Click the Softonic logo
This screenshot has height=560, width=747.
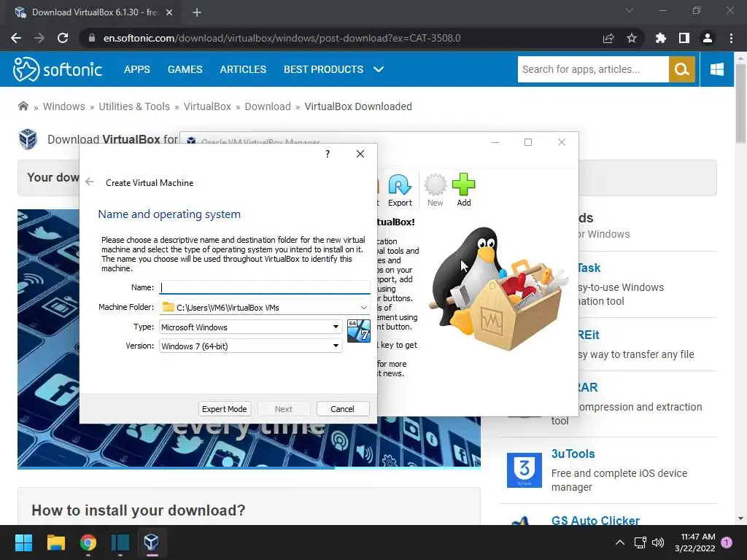pyautogui.click(x=57, y=69)
